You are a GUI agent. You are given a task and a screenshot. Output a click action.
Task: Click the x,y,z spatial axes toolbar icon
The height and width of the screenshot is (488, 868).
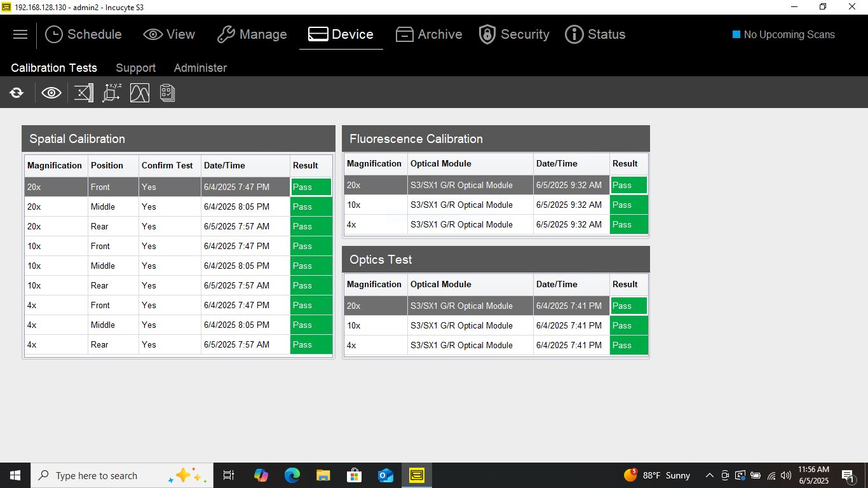[x=112, y=93]
